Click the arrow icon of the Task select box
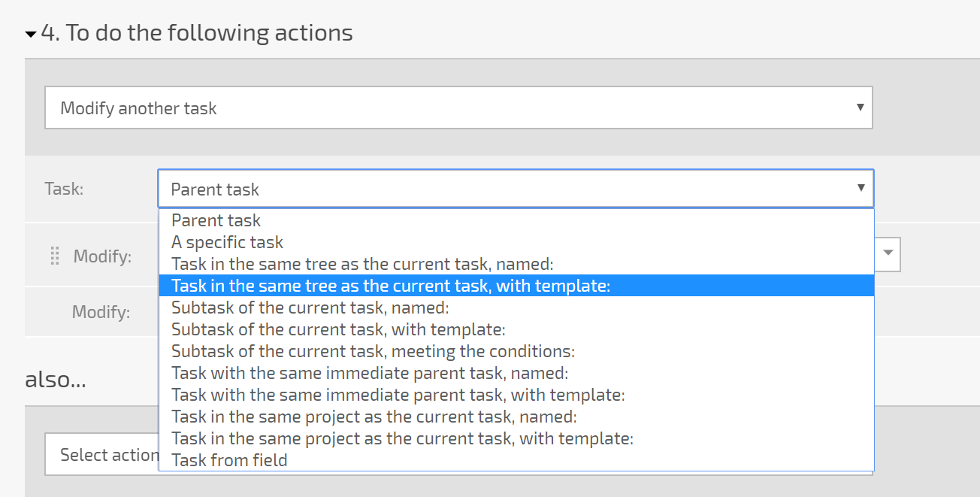The image size is (980, 497). click(861, 188)
